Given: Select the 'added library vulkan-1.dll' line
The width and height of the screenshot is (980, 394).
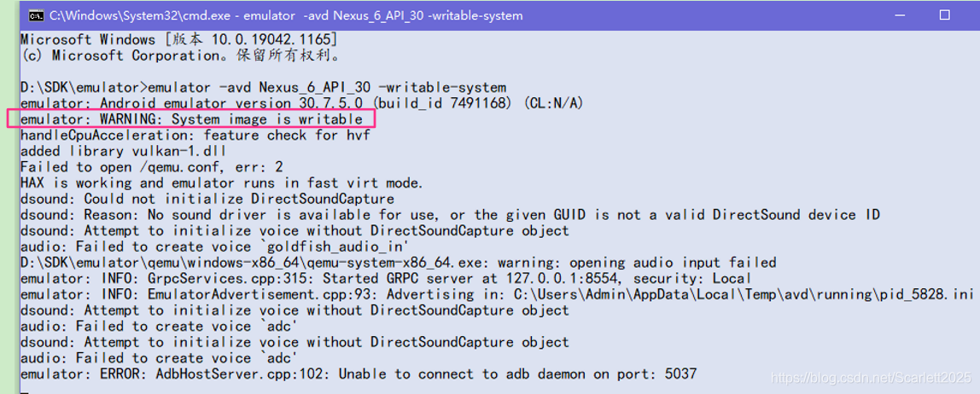Looking at the screenshot, I should (123, 151).
